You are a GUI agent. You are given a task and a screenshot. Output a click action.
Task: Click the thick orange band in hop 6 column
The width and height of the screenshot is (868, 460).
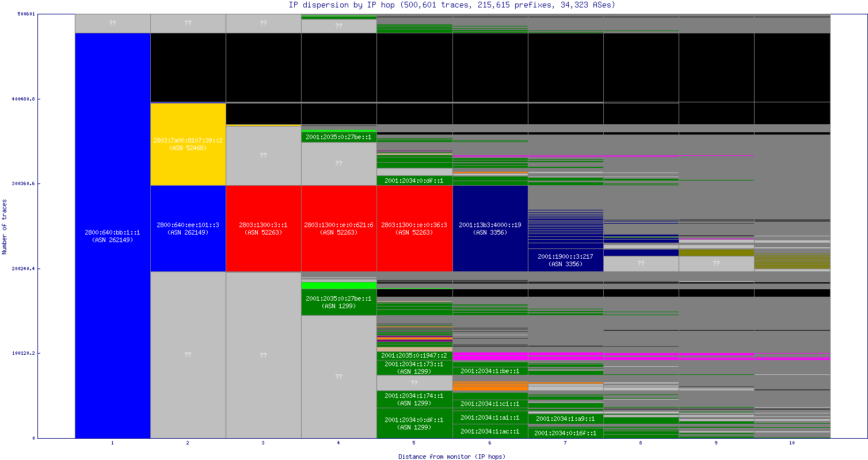point(490,387)
